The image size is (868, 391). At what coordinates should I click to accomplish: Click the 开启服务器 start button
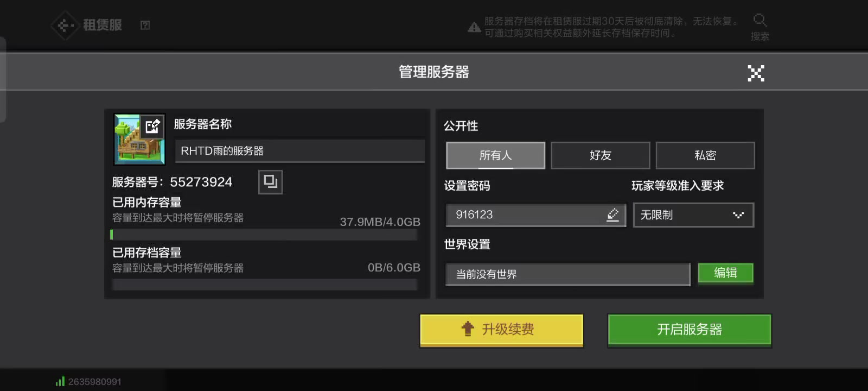(690, 330)
